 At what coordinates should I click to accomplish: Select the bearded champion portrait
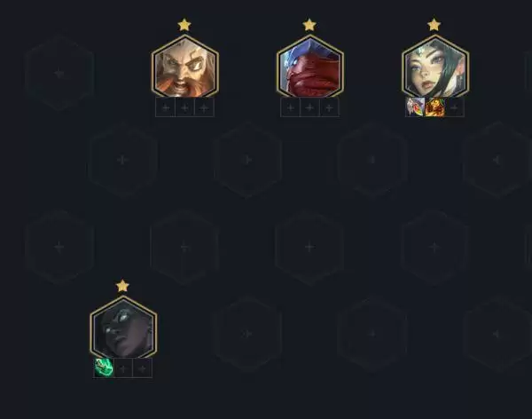185,67
